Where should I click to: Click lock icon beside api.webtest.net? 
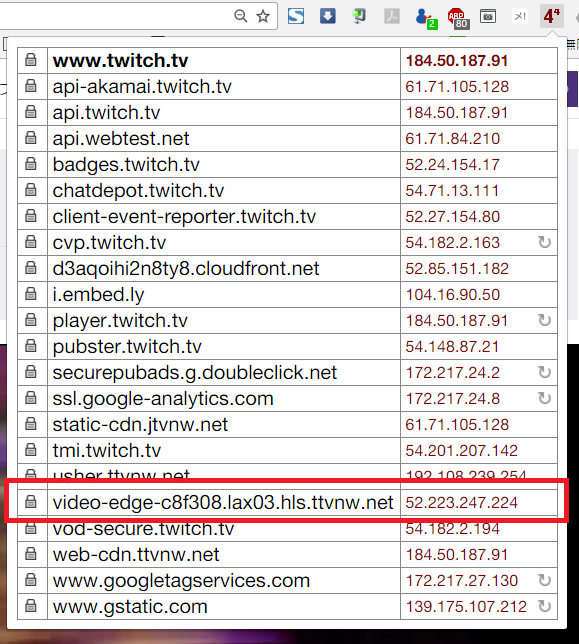[31, 138]
